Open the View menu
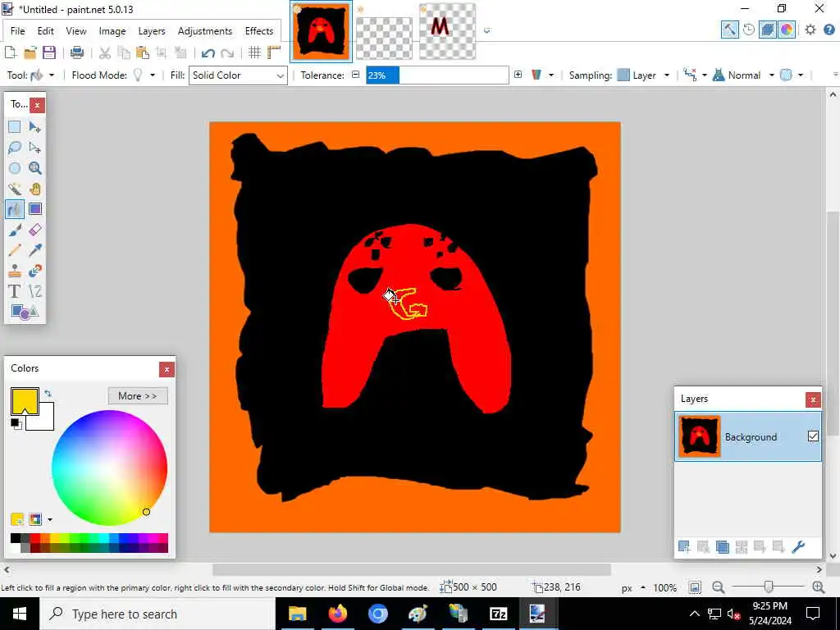The width and height of the screenshot is (840, 630). tap(76, 31)
